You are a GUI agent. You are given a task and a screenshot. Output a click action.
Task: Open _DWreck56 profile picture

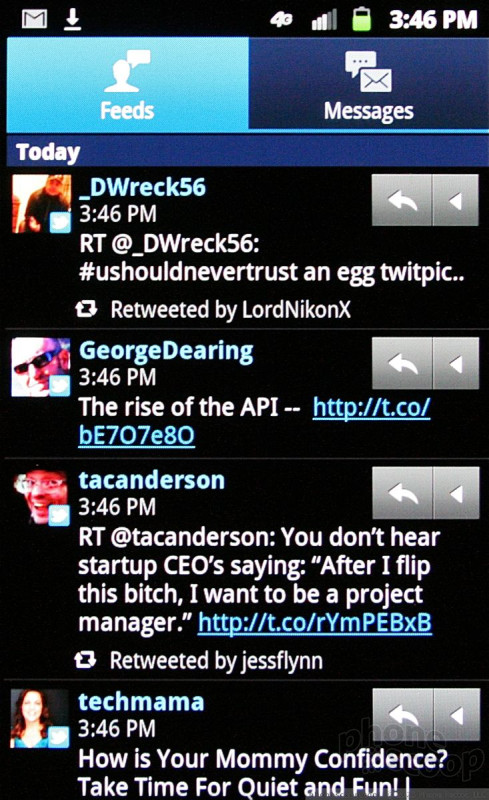(41, 204)
